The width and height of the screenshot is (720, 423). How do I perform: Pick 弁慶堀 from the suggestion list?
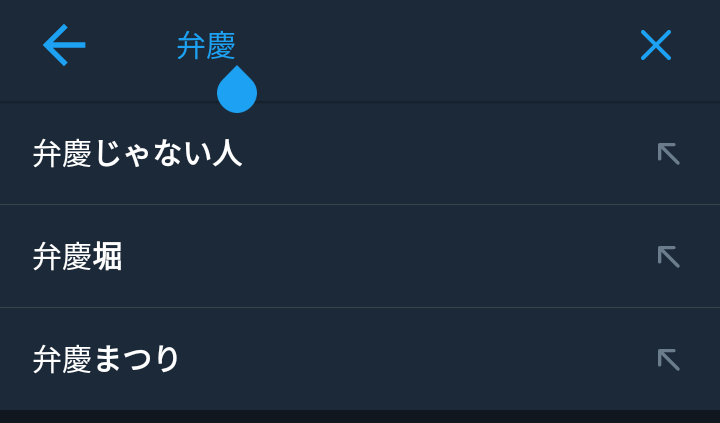[77, 257]
